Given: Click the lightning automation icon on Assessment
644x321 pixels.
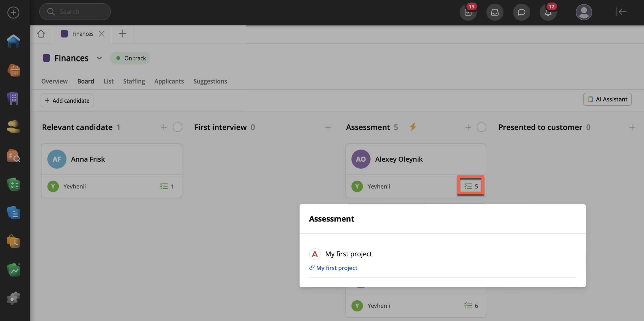Looking at the screenshot, I should (x=413, y=127).
